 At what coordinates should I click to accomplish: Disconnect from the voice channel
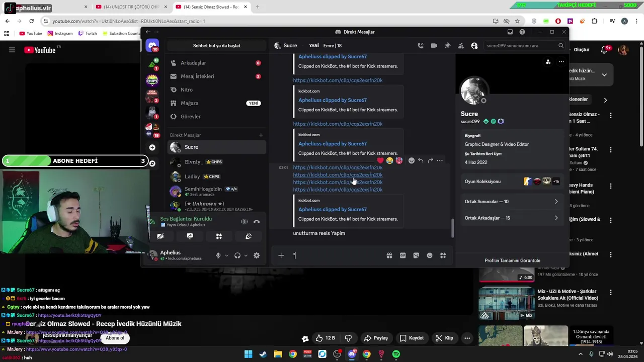click(257, 222)
